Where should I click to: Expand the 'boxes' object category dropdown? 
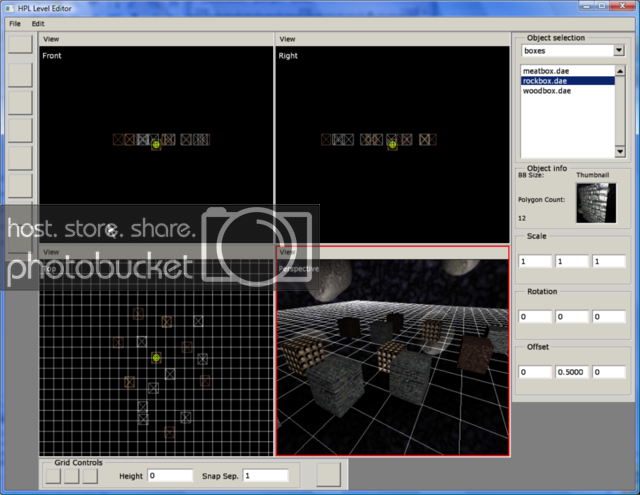point(618,50)
